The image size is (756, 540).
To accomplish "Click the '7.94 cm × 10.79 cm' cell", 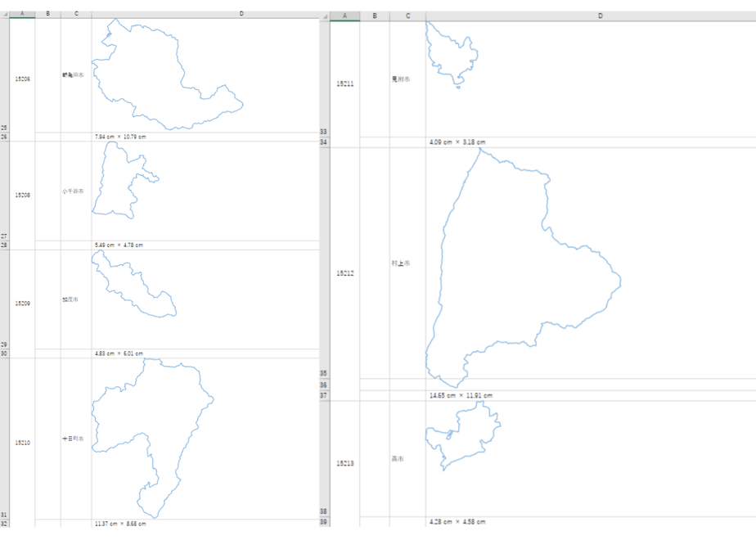I will [205, 137].
